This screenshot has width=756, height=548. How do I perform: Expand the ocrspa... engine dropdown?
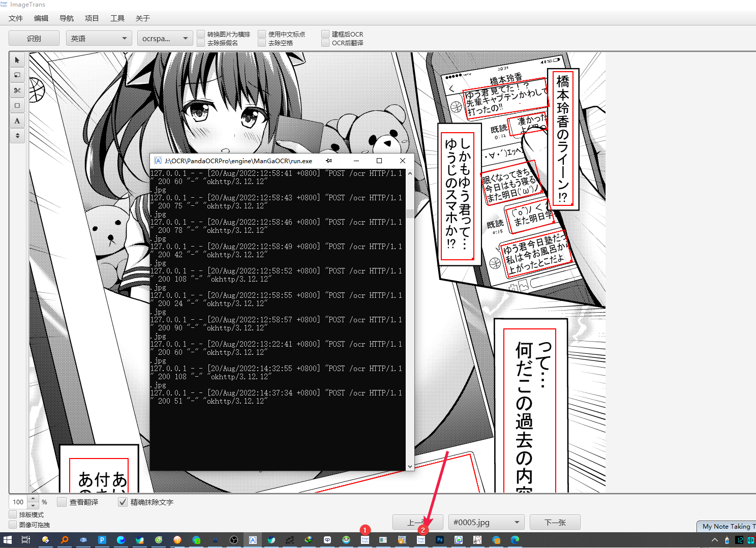(x=165, y=38)
